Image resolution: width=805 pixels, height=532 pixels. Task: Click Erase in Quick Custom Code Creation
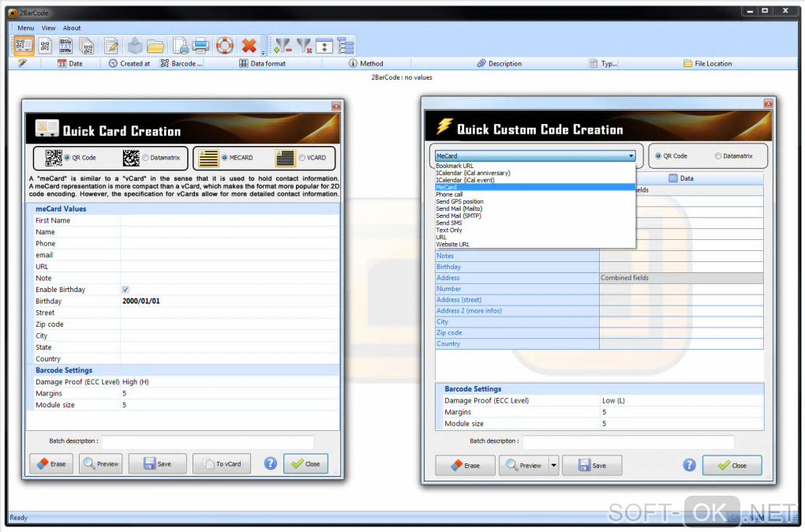[465, 466]
